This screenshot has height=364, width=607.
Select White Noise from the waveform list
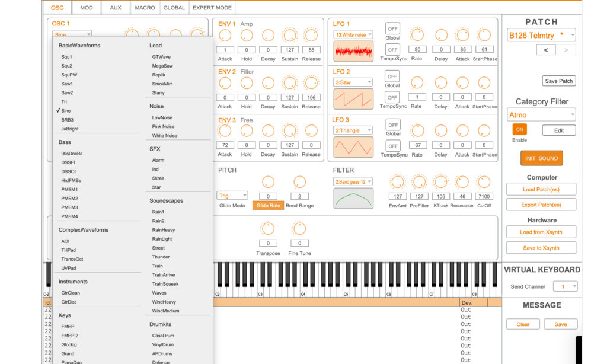coord(164,136)
